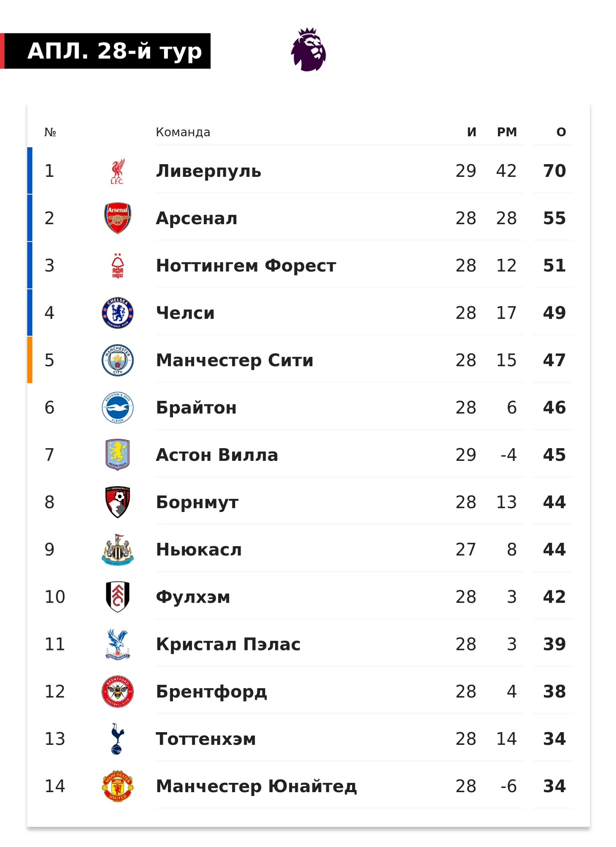Open the Фулхэм team name link
Viewport: 616px width, 847px height.
click(193, 597)
